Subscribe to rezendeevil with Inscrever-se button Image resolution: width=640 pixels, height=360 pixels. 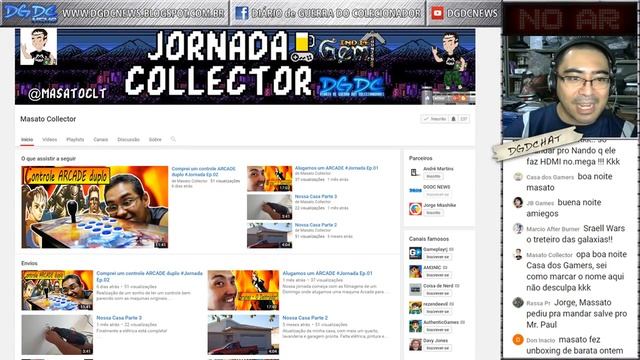point(437,312)
